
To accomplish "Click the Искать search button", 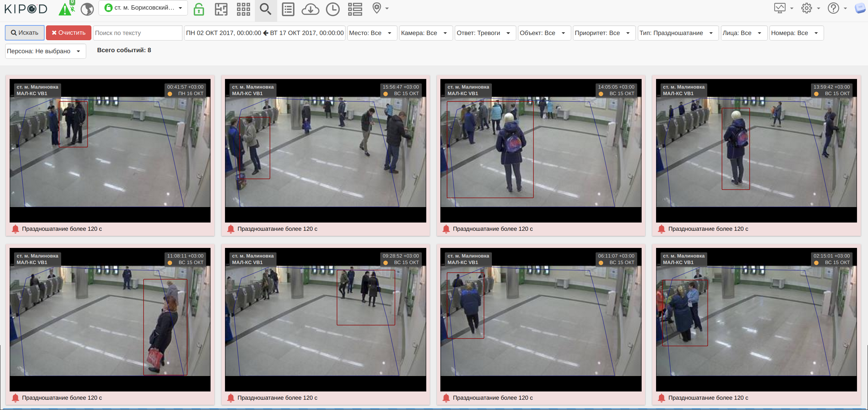I will pyautogui.click(x=25, y=33).
